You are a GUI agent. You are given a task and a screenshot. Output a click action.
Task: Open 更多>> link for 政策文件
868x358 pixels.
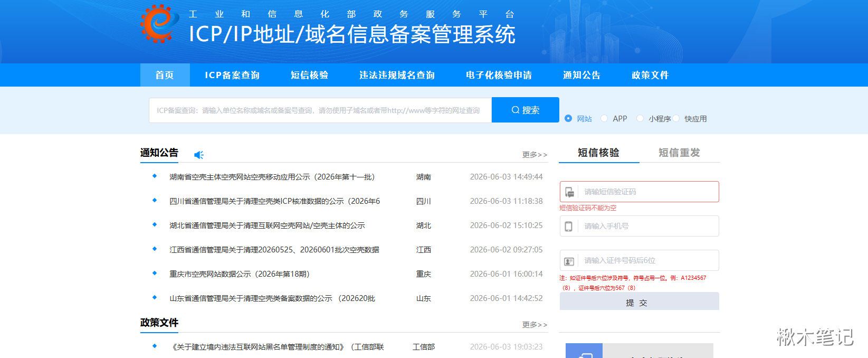(x=535, y=325)
